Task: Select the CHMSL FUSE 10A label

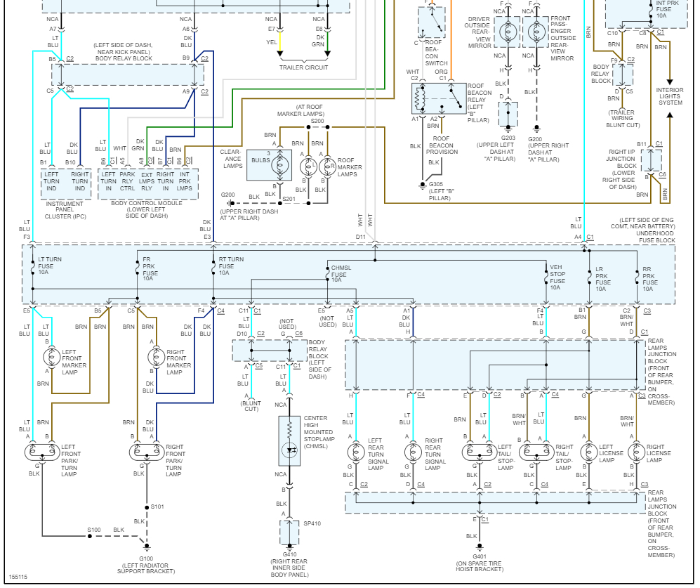Action: 341,274
